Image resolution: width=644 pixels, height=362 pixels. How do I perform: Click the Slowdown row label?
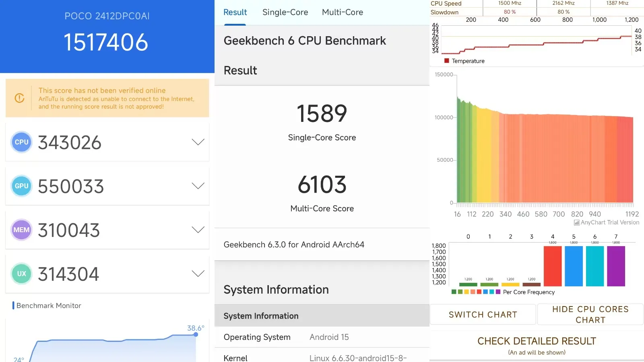click(444, 12)
